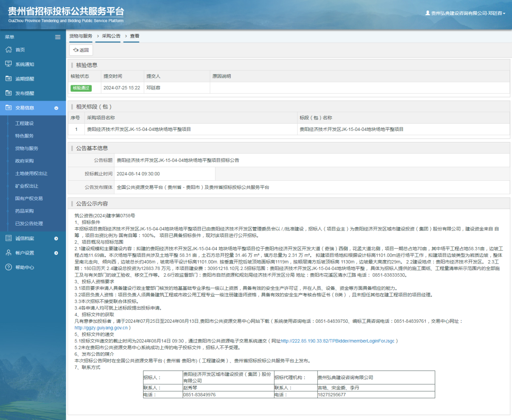Click the user icon beside 帐户设置
The width and height of the screenshot is (512, 420).
(9, 253)
